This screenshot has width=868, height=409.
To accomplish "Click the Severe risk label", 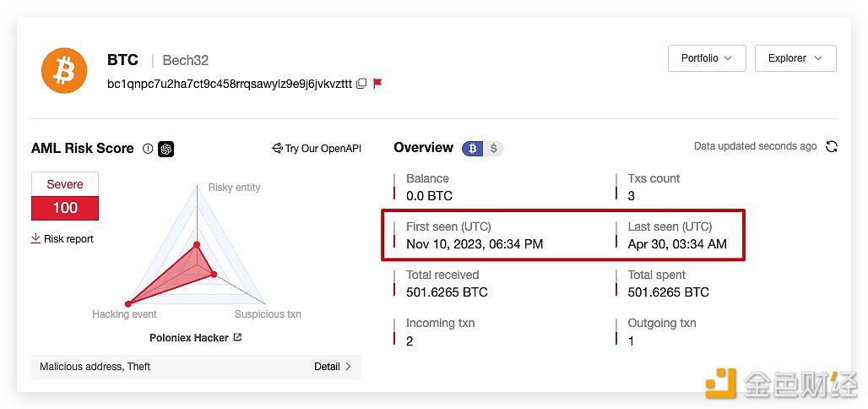I will [x=65, y=184].
